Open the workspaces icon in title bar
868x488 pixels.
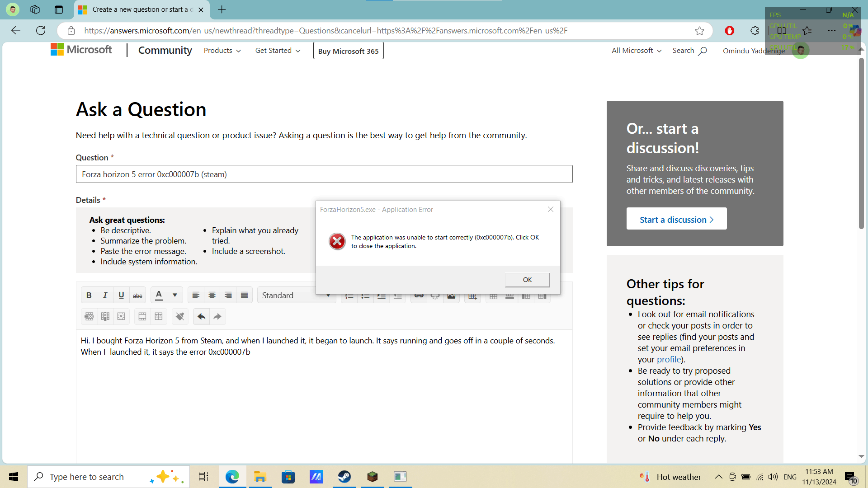35,9
